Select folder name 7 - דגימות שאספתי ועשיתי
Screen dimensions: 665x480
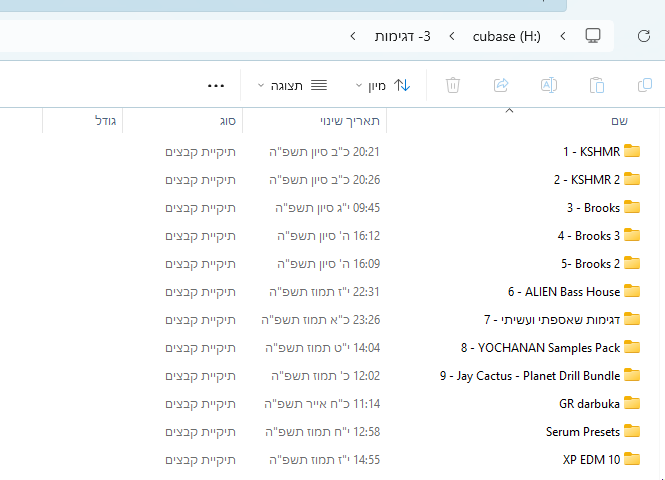552,319
